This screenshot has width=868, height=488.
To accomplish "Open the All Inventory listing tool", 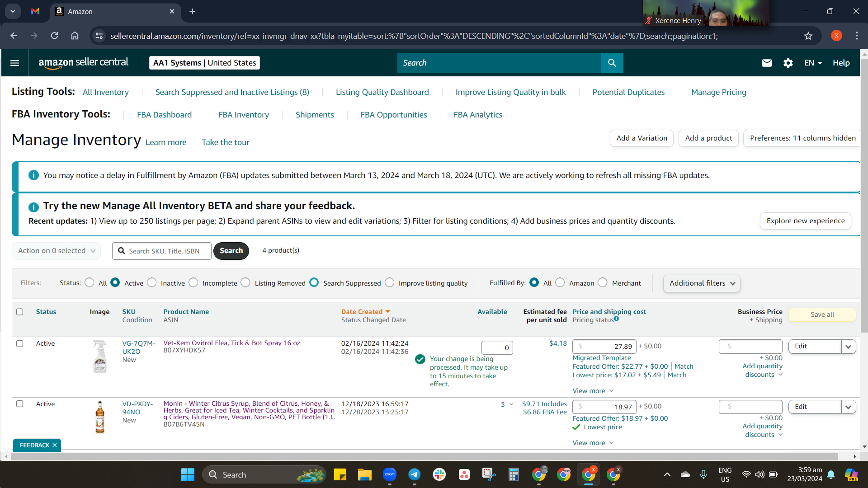I will [x=106, y=92].
